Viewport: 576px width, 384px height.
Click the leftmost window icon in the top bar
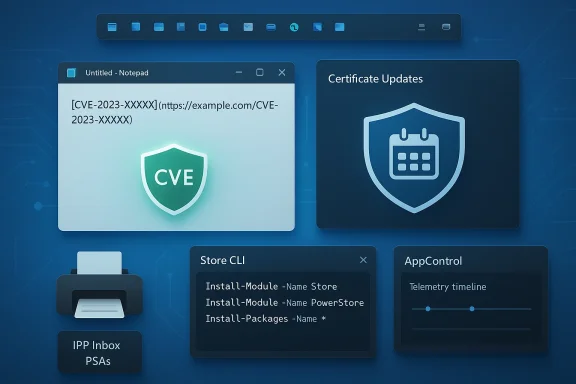112,27
